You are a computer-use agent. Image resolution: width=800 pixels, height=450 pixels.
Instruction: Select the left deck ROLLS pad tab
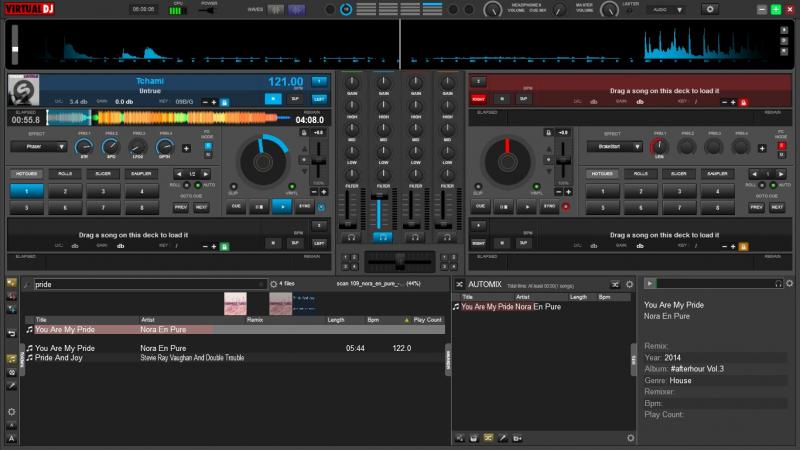click(65, 174)
